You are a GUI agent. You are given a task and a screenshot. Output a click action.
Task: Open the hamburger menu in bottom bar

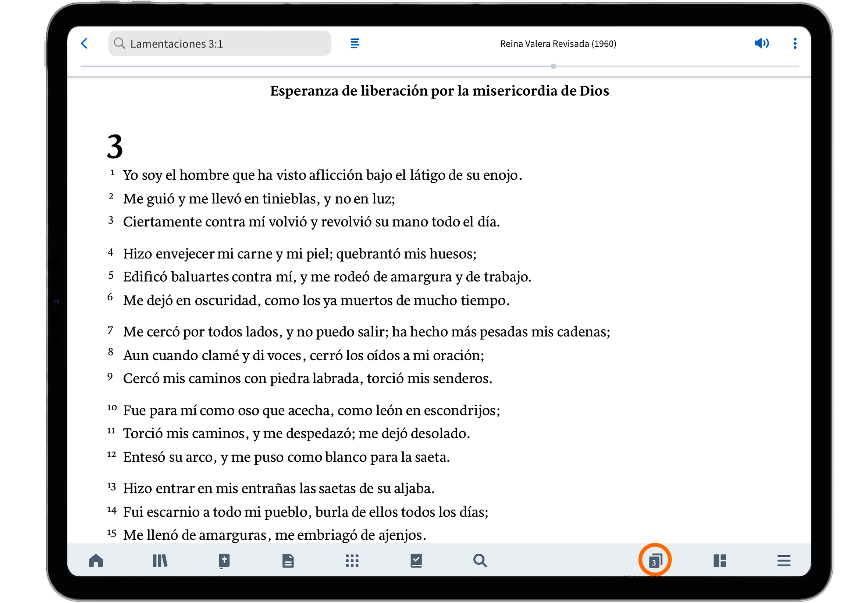click(x=784, y=561)
